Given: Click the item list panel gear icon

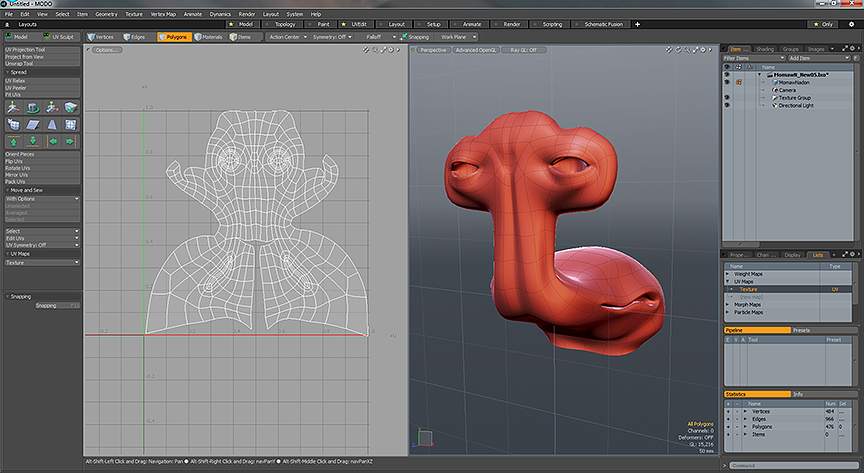Looking at the screenshot, I should pyautogui.click(x=852, y=49).
